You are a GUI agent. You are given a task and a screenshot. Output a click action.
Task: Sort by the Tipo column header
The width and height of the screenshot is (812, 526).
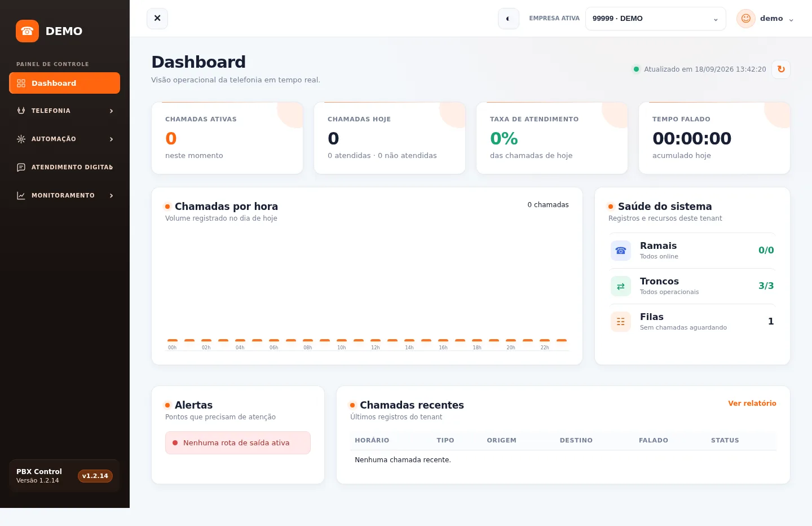[x=445, y=440]
